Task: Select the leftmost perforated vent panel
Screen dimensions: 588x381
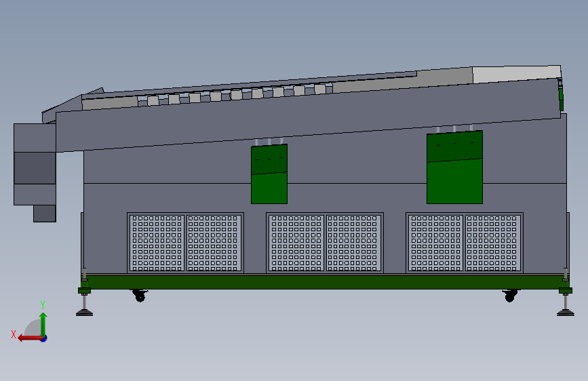Action: 186,243
